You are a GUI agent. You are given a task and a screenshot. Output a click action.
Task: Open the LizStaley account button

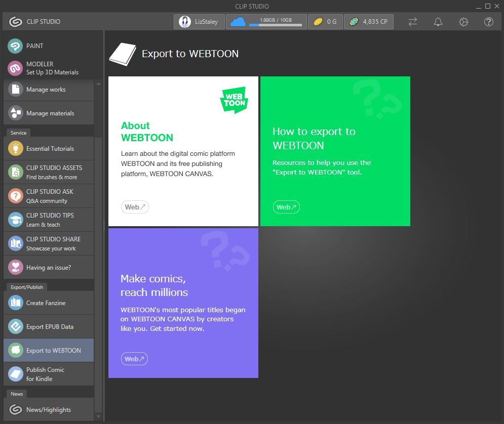pos(199,22)
